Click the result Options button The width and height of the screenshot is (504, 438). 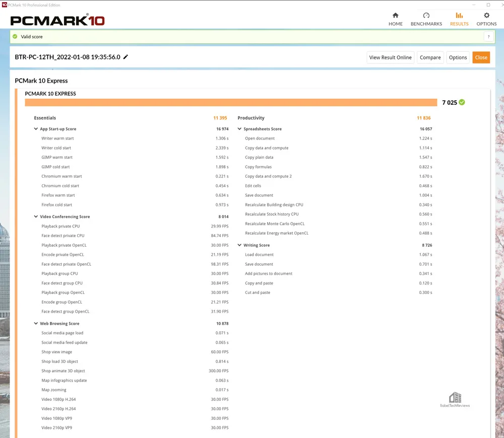pyautogui.click(x=458, y=57)
